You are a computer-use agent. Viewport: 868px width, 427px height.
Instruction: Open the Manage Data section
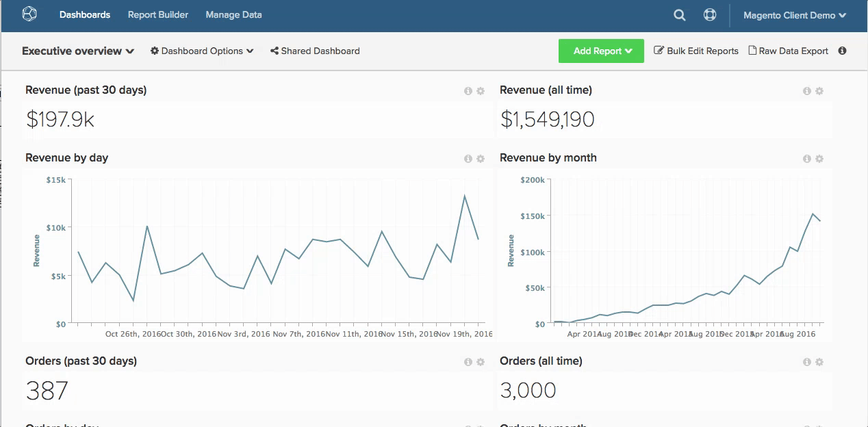tap(233, 14)
